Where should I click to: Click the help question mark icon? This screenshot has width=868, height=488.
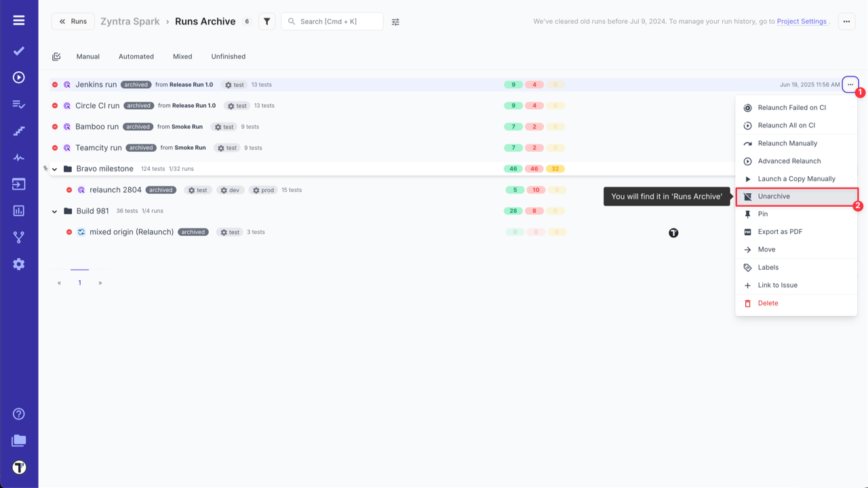(x=18, y=413)
